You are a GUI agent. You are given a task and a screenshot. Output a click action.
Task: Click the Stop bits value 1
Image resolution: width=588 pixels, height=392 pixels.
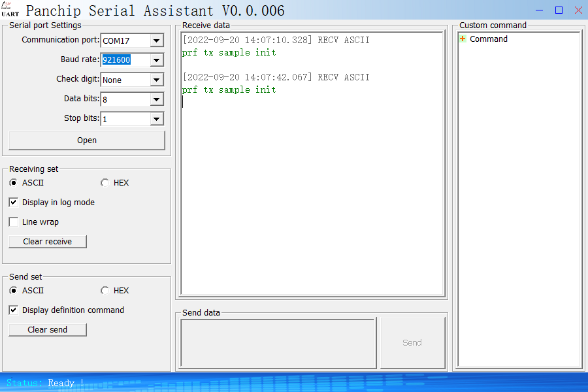(125, 120)
